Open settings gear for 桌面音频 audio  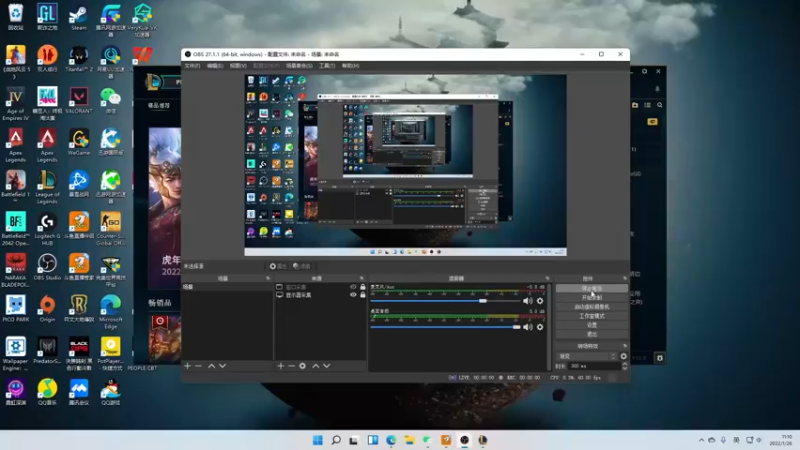click(x=540, y=327)
